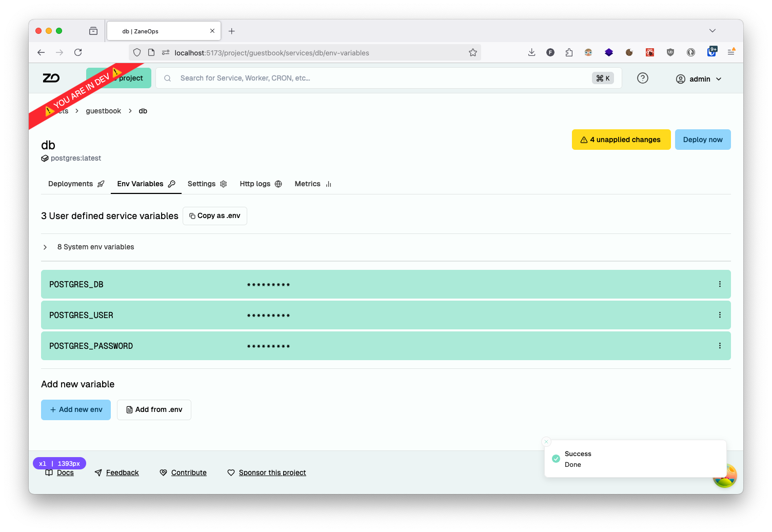
Task: Click the masked value of POSTGRES_DB
Action: [268, 285]
